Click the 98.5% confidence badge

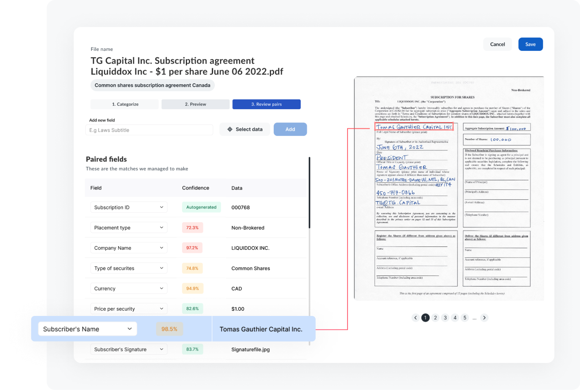pos(169,329)
